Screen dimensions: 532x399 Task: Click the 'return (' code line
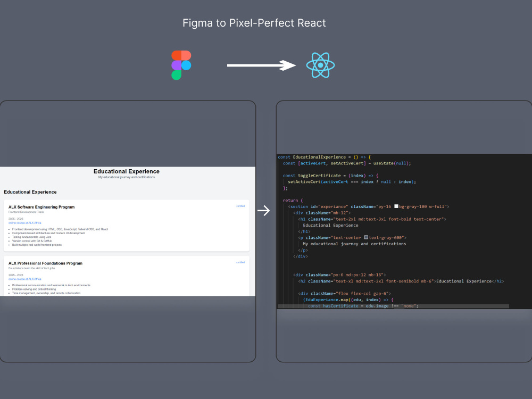(293, 201)
